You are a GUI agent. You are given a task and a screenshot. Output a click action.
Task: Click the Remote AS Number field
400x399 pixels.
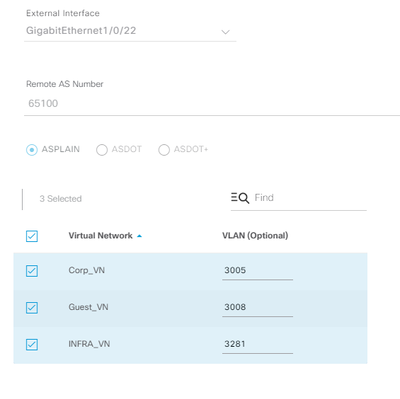tap(212, 104)
